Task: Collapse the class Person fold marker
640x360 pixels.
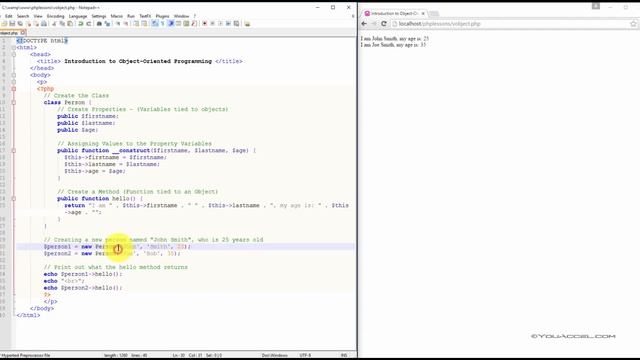Action: tap(13, 102)
